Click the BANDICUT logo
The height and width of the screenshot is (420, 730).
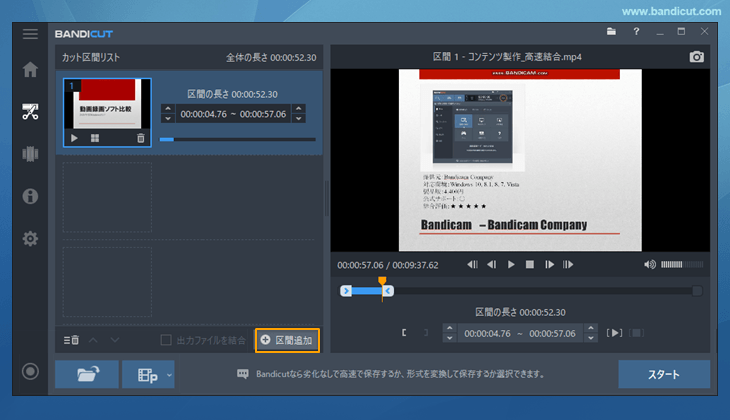(x=84, y=34)
